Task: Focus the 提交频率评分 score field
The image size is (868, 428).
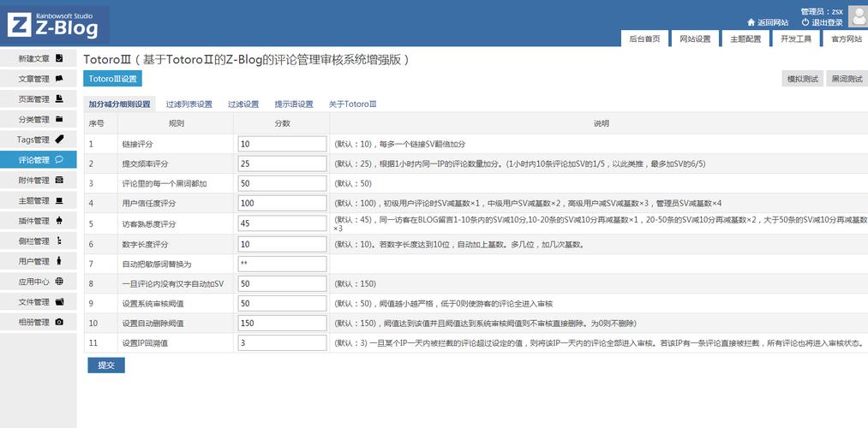Action: 282,163
